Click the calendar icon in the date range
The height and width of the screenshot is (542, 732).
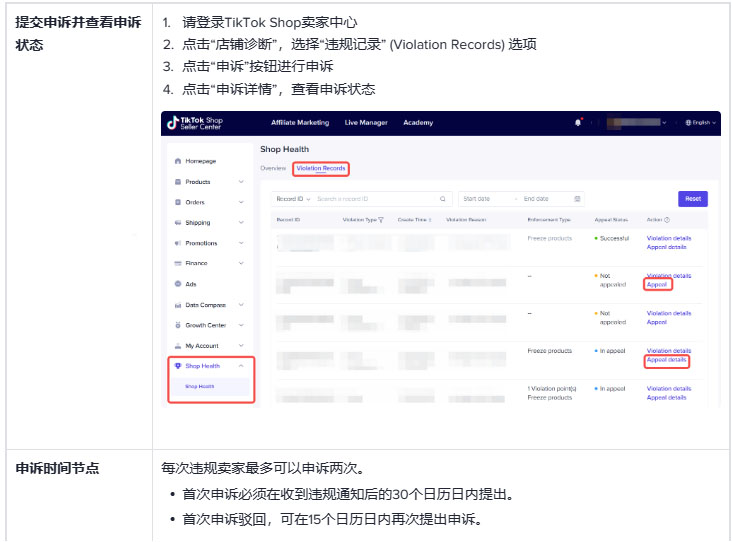click(577, 199)
